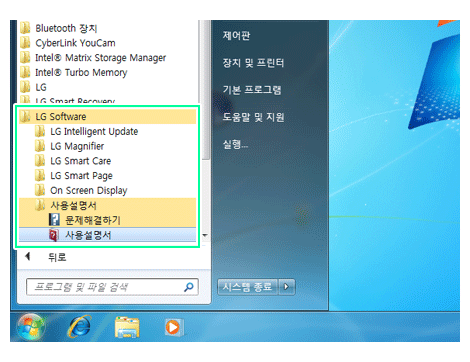Click the 시스템 종료 button
Viewport: 470px width, 362px height.
point(247,287)
